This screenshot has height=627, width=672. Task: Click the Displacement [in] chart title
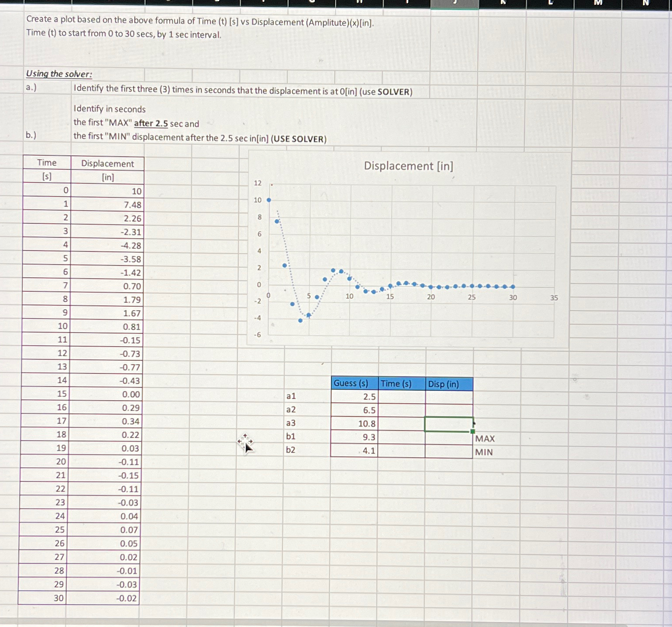[408, 166]
